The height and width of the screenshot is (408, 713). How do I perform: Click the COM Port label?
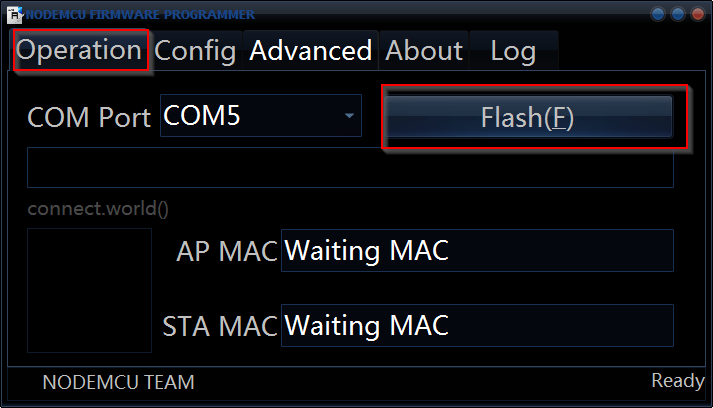(x=89, y=117)
